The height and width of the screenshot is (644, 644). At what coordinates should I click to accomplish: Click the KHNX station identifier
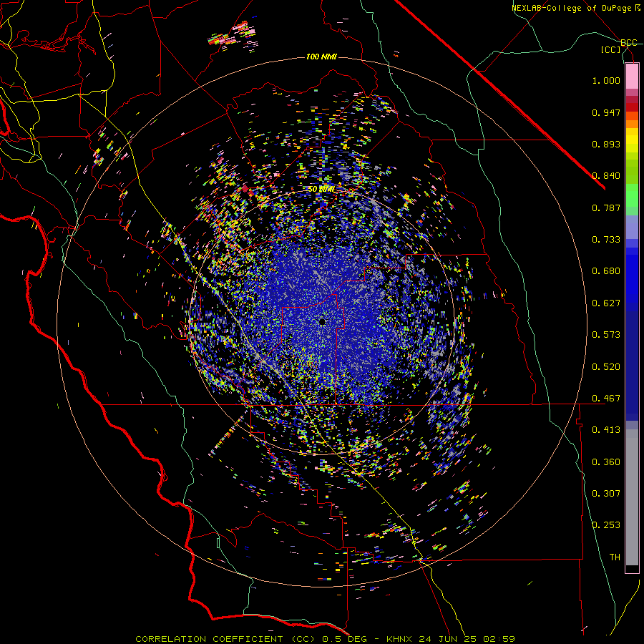point(400,639)
